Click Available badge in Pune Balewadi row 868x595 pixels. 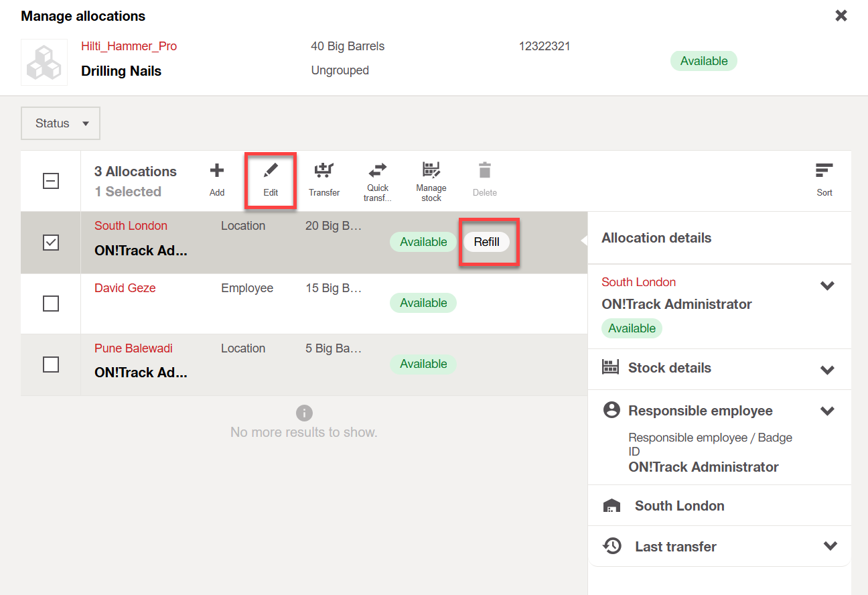point(423,364)
